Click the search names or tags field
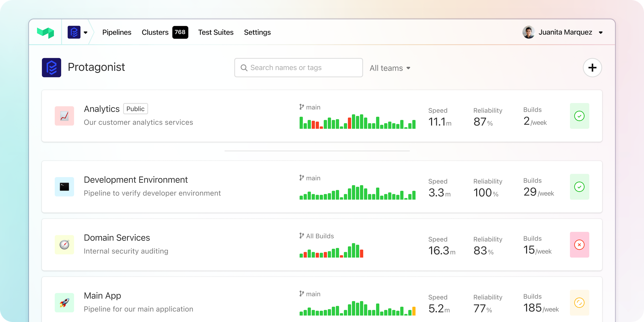This screenshot has width=644, height=322. (298, 68)
